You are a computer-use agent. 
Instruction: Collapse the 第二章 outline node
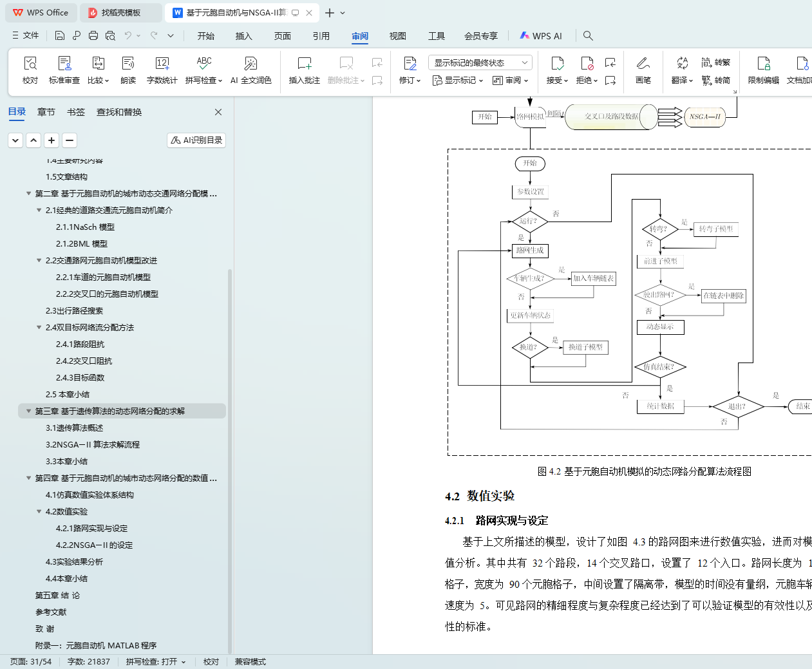coord(29,193)
